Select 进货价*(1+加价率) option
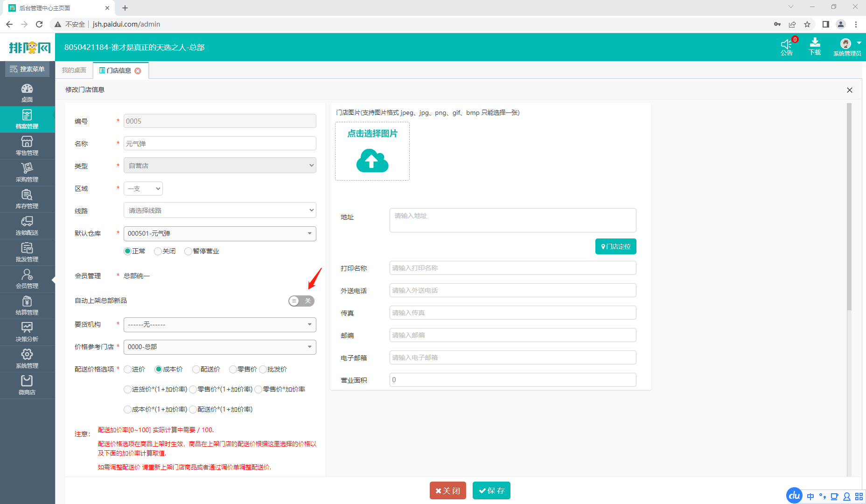866x504 pixels. [x=127, y=389]
